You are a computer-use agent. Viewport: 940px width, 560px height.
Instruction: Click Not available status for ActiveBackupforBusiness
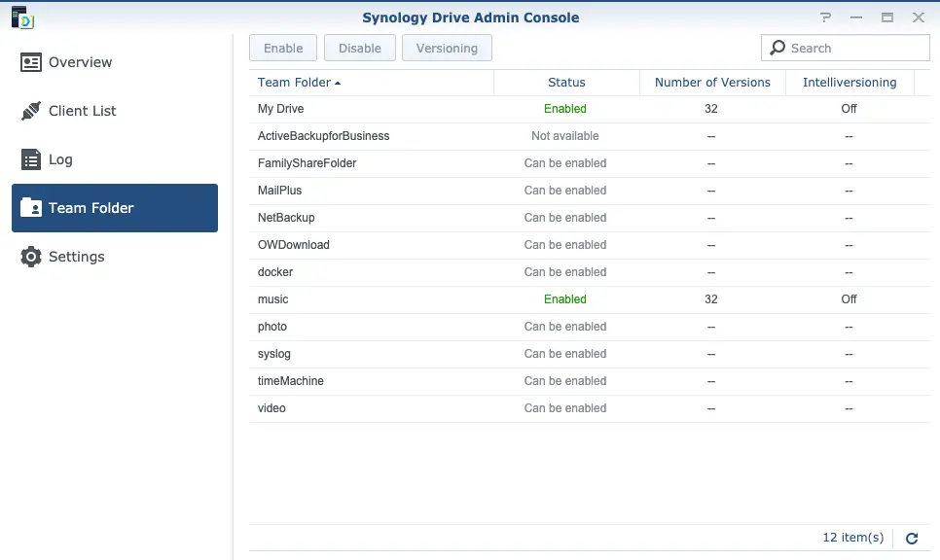pos(565,136)
